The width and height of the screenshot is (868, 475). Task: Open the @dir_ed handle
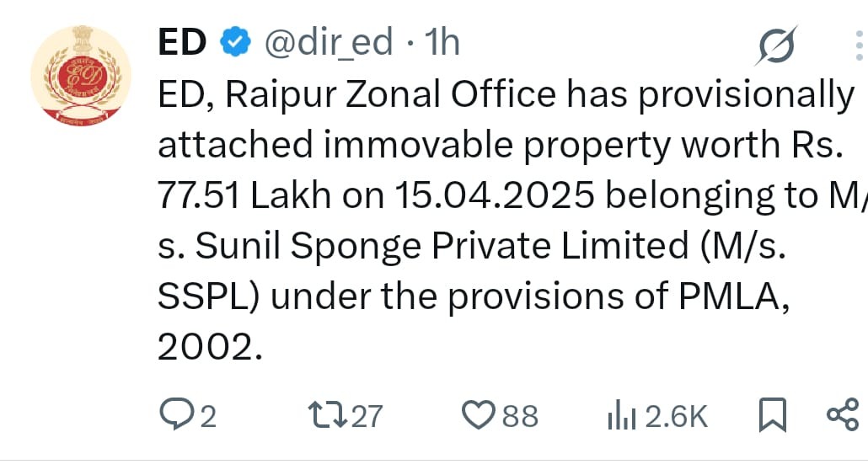click(329, 43)
